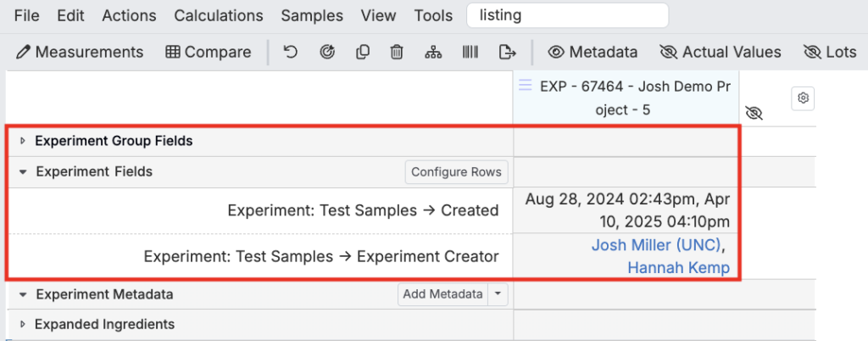Click the circular target refresh icon
Screen dimensions: 868x341
pyautogui.click(x=326, y=53)
